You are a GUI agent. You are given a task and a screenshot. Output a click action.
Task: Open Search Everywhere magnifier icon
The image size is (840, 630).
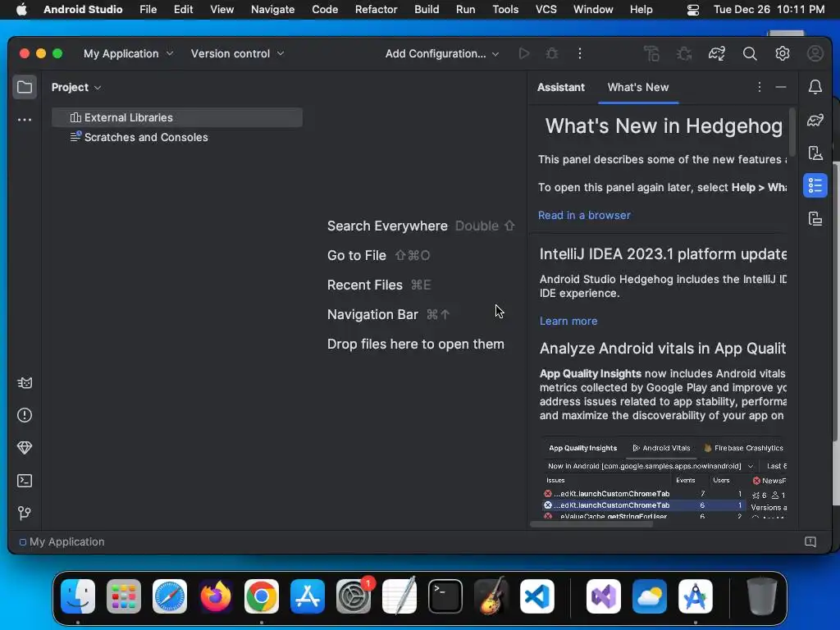750,53
